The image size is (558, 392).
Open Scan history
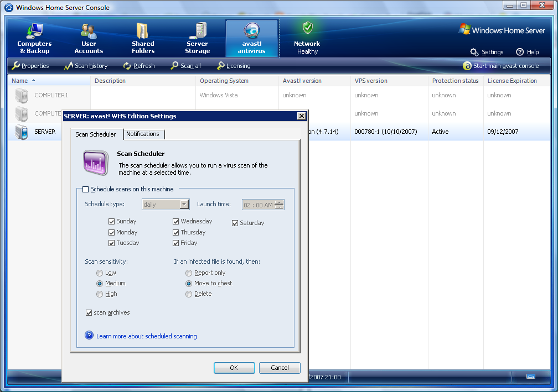coord(86,66)
